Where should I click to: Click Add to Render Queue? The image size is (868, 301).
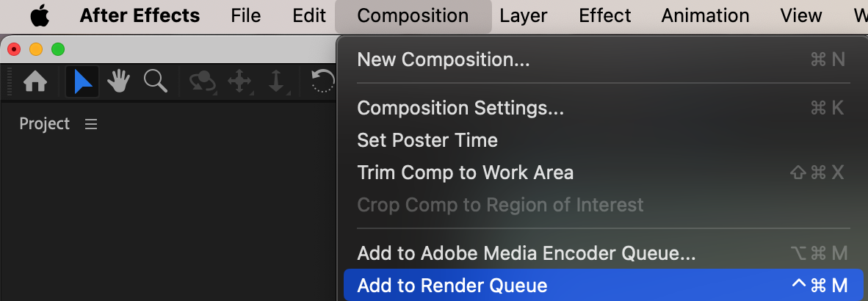coord(452,286)
